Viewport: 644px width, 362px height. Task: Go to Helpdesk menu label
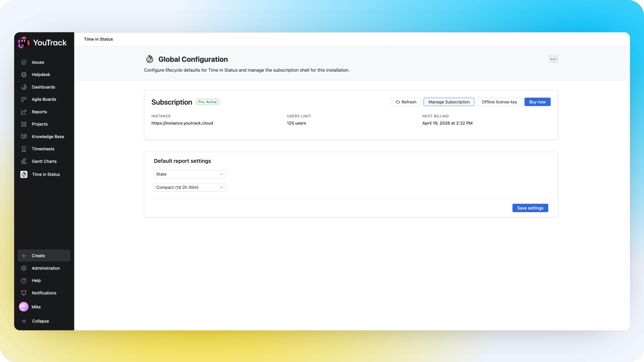point(41,74)
